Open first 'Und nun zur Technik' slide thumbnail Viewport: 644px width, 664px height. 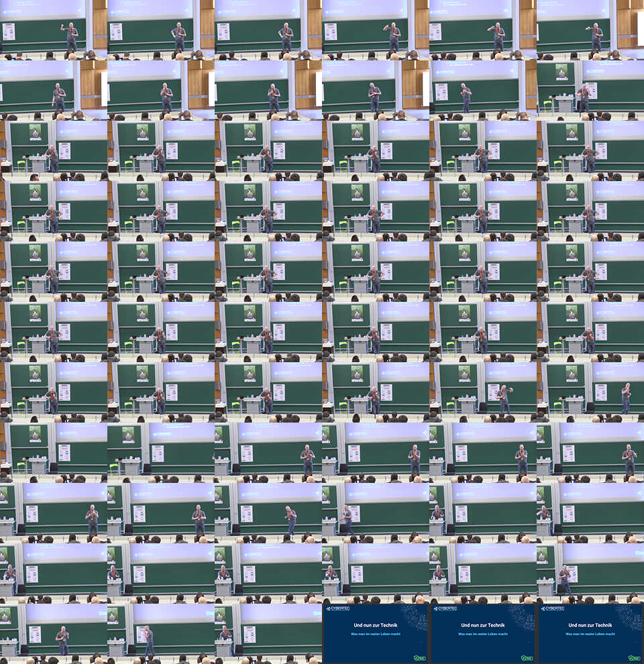pyautogui.click(x=376, y=634)
